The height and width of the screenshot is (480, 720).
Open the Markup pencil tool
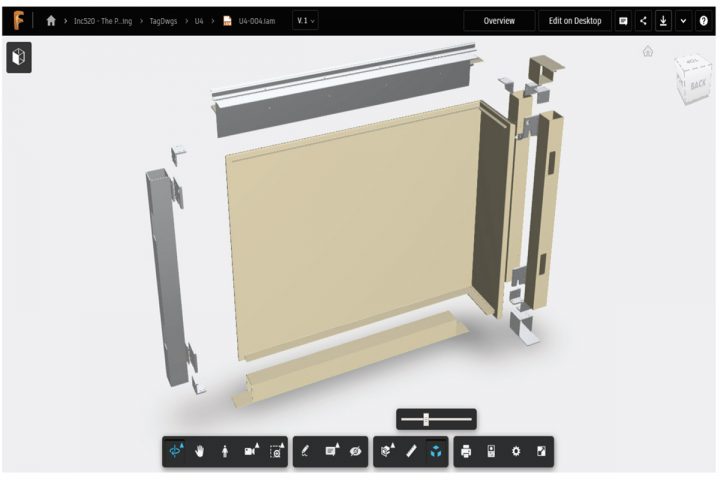click(x=305, y=452)
